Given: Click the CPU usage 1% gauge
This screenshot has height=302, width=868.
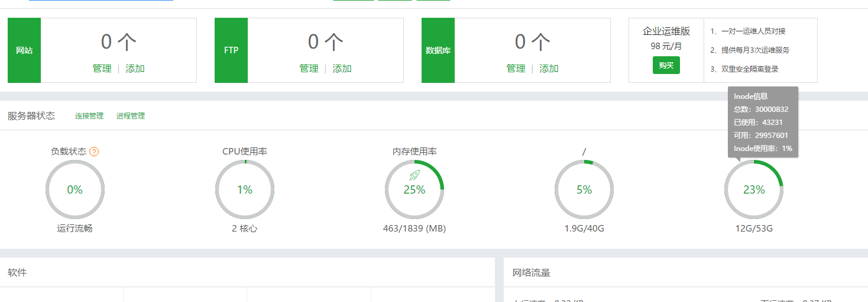Looking at the screenshot, I should pyautogui.click(x=245, y=189).
